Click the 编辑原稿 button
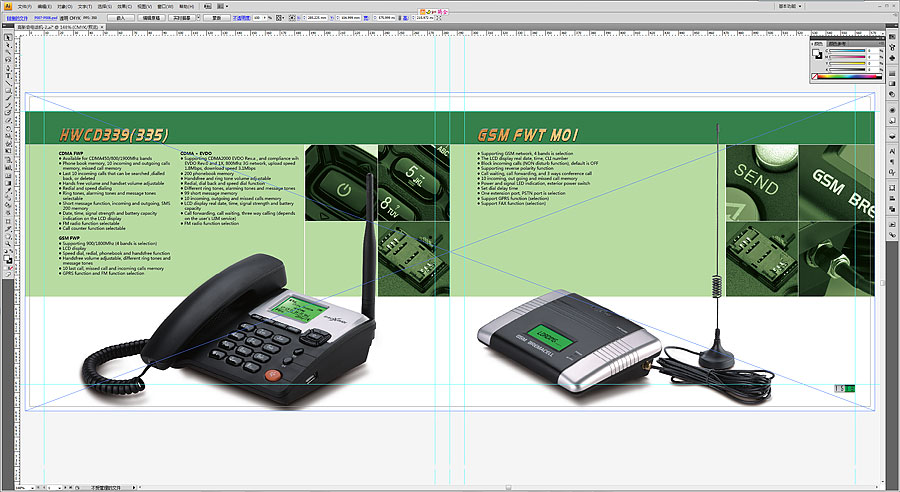This screenshot has height=492, width=900. pos(151,18)
